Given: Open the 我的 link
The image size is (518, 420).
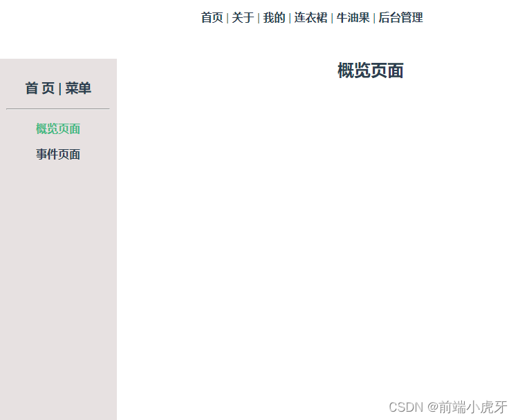Looking at the screenshot, I should tap(274, 17).
